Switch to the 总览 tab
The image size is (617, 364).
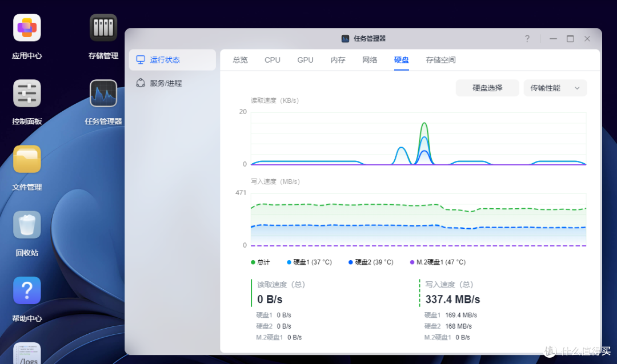pyautogui.click(x=240, y=60)
